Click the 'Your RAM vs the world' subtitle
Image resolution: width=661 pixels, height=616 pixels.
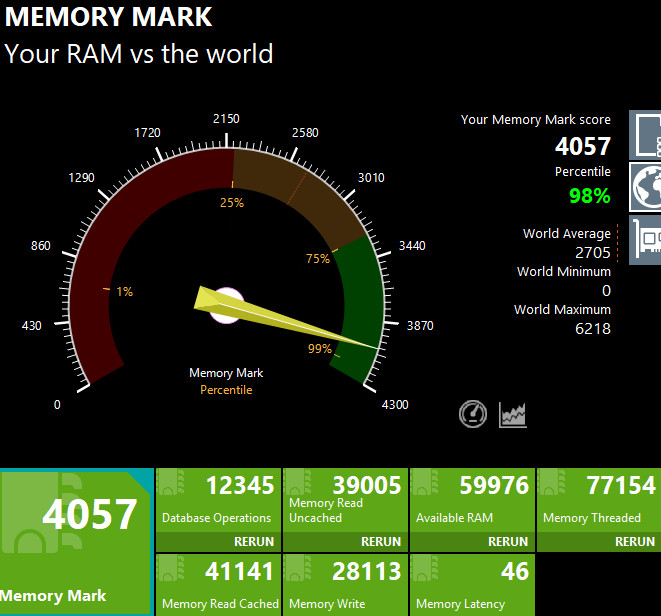(139, 54)
